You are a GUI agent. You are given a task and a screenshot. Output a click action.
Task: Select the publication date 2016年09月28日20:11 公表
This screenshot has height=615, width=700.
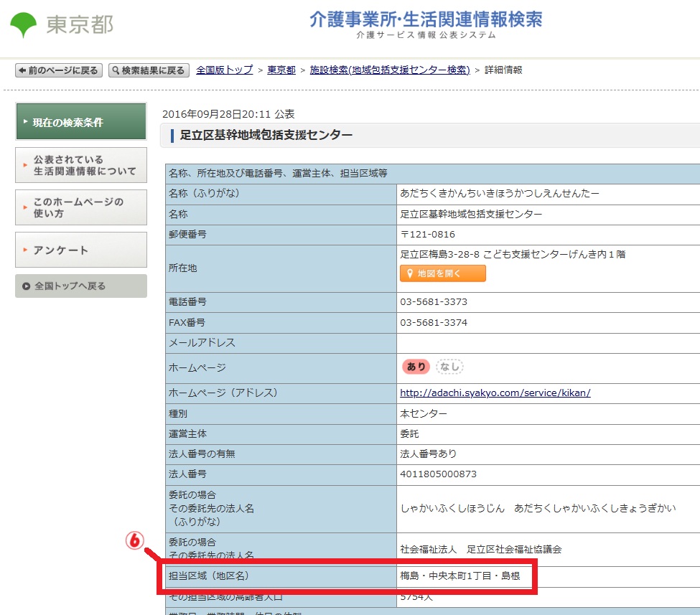pos(228,114)
